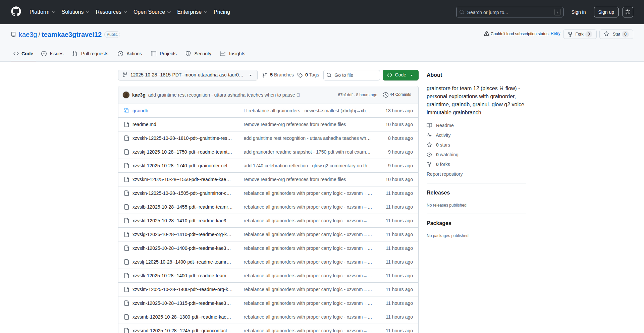Expand the branch selector dropdown
The image size is (644, 333).
tap(187, 75)
